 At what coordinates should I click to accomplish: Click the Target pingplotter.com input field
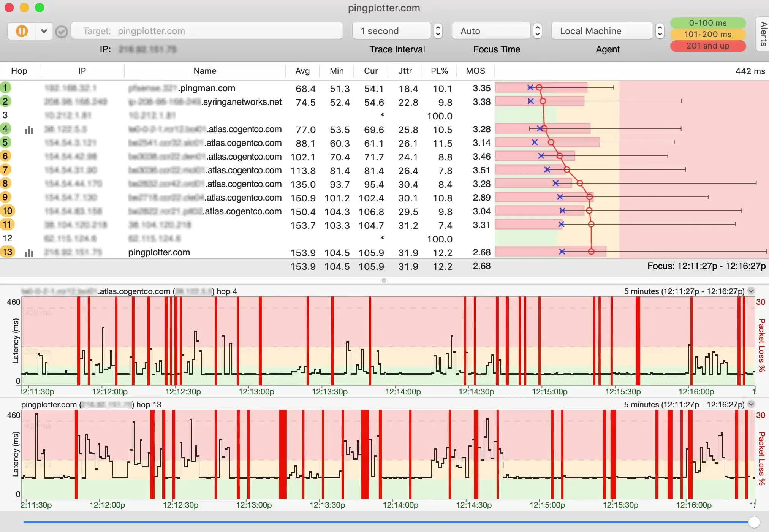[x=207, y=31]
